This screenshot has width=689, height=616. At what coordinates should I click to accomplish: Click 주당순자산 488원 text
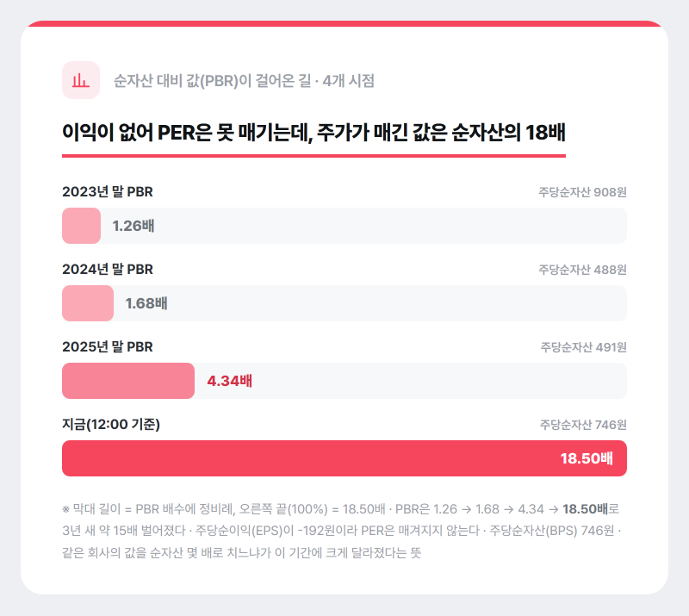[x=583, y=270]
